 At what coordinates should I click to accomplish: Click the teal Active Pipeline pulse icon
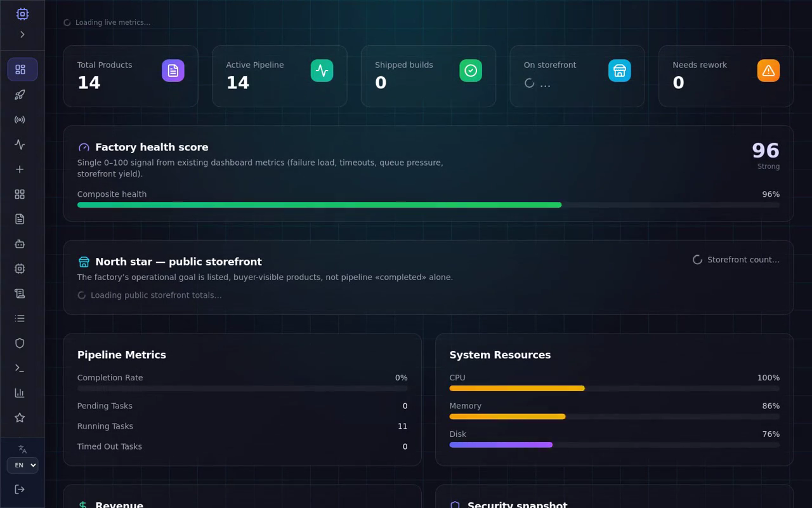pos(322,70)
